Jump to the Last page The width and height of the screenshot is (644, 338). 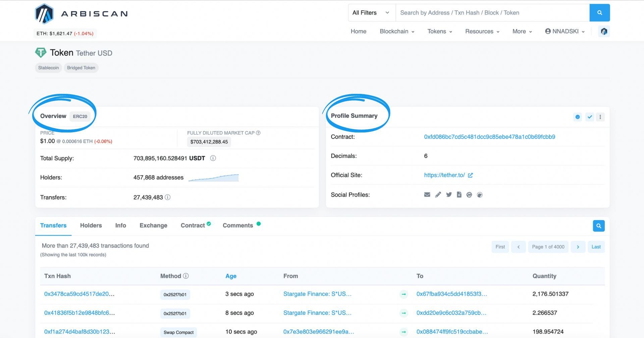tap(596, 247)
